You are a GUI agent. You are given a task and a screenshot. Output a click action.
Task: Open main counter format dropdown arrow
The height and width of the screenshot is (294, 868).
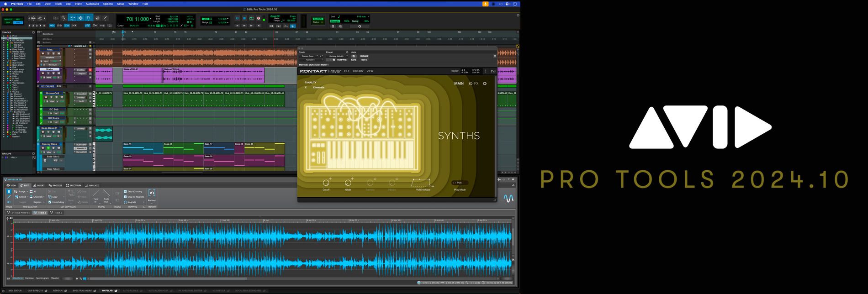(x=150, y=19)
